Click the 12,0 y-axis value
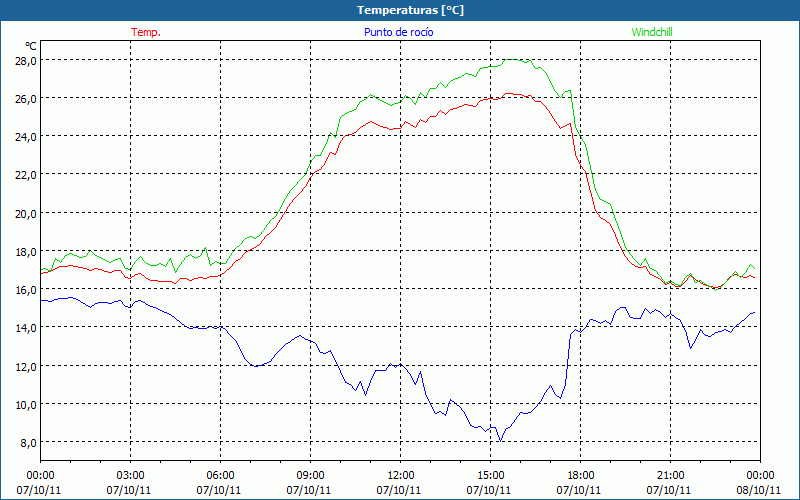The height and width of the screenshot is (500, 800). [x=25, y=367]
